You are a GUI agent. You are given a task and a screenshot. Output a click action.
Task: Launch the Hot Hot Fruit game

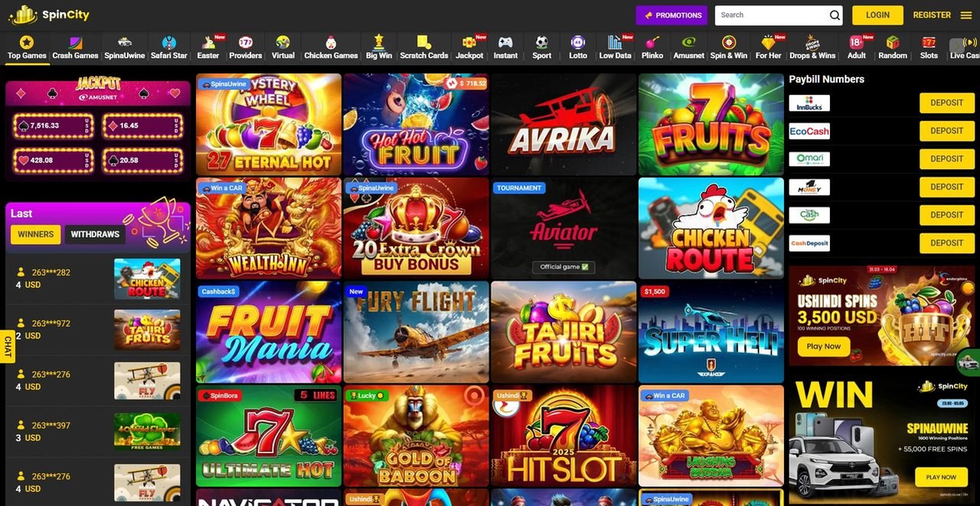pyautogui.click(x=416, y=125)
